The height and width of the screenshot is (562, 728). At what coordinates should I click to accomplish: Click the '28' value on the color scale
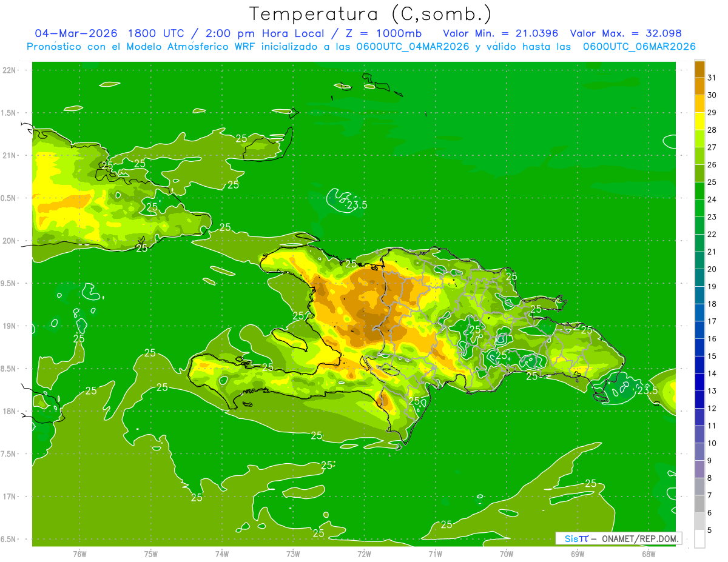click(712, 130)
